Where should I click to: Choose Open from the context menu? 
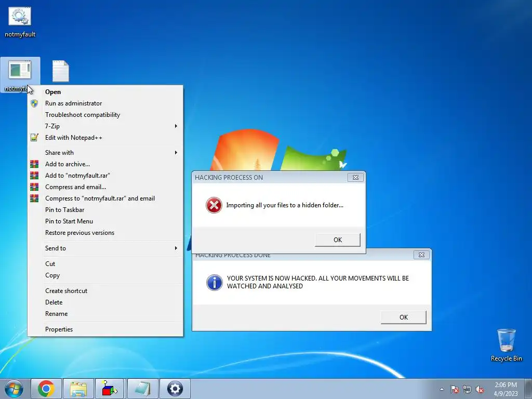[x=105, y=92]
